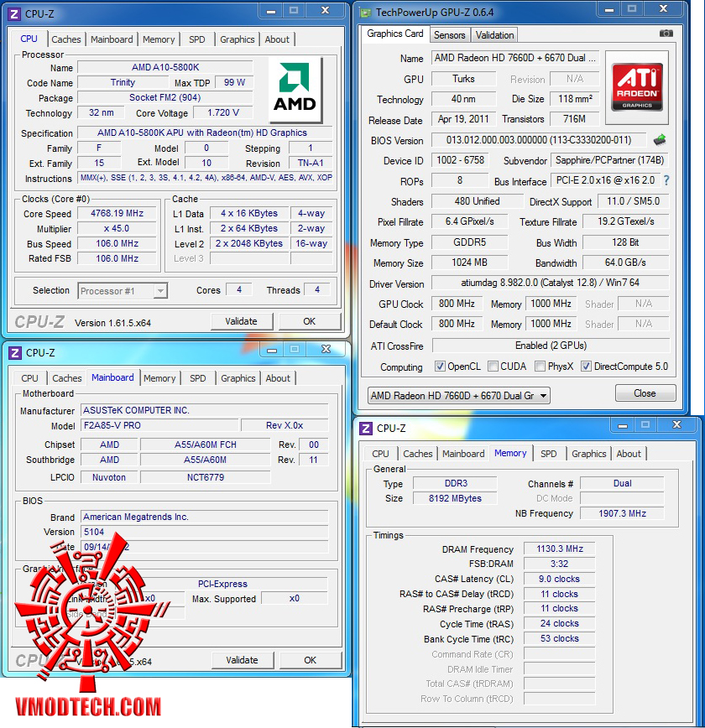Screen dimensions: 705x728
Task: Open the About tab in the Mainboard CPU-Z window
Action: coord(278,378)
